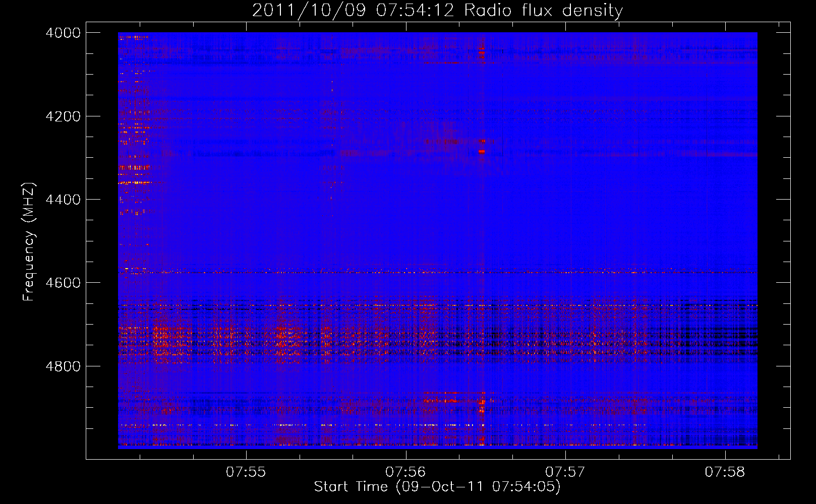The width and height of the screenshot is (816, 504).
Task: Click the 'Frequency (MHZ)' axis title
Action: point(29,241)
